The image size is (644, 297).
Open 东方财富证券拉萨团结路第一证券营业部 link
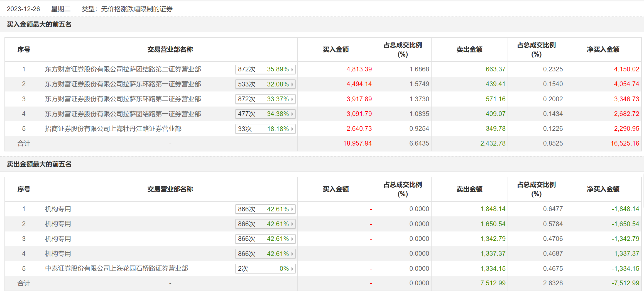[x=123, y=114]
